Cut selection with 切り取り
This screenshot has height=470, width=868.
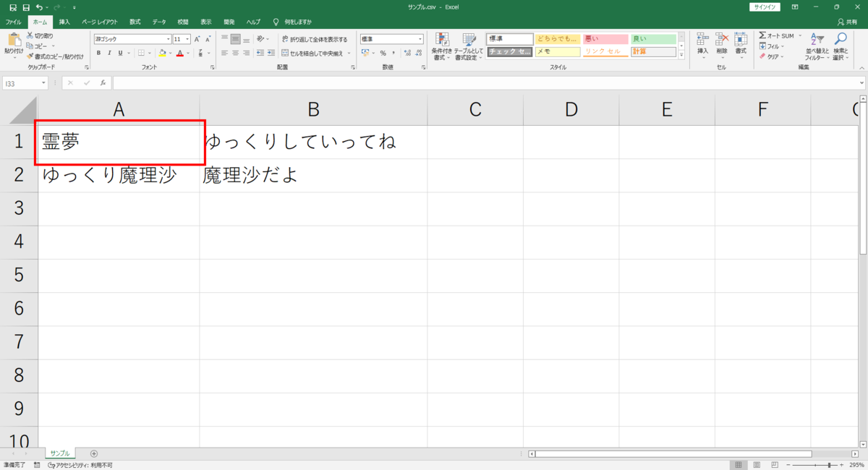tap(40, 35)
